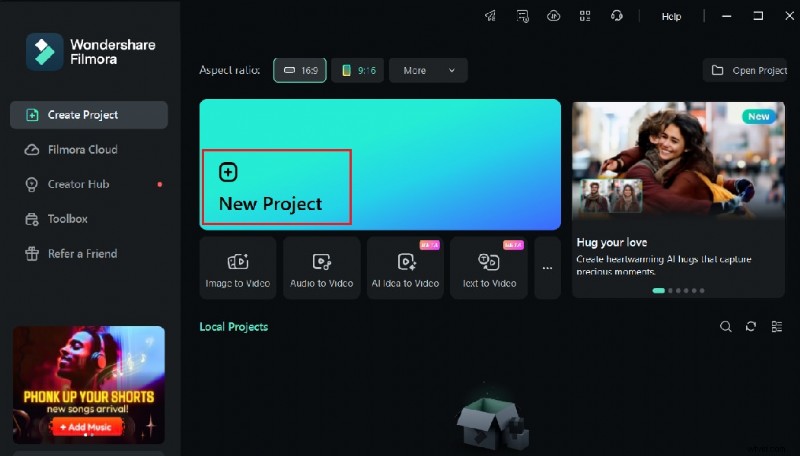Show more AI tools via ellipsis button
800x456 pixels.
(x=547, y=268)
